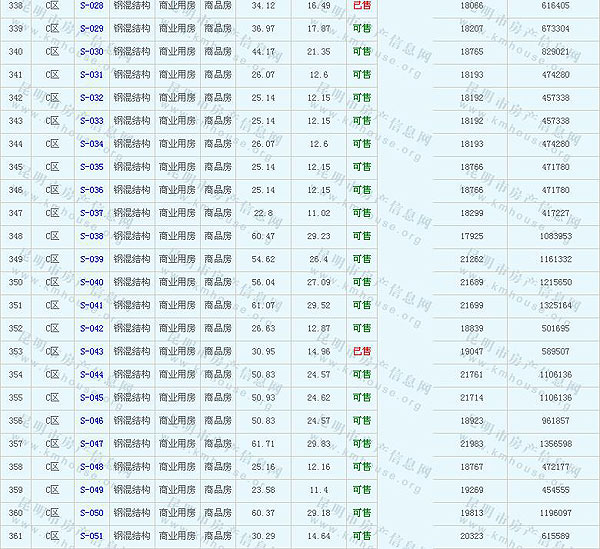Open the S-028 unit link
600x549 pixels.
(90, 6)
